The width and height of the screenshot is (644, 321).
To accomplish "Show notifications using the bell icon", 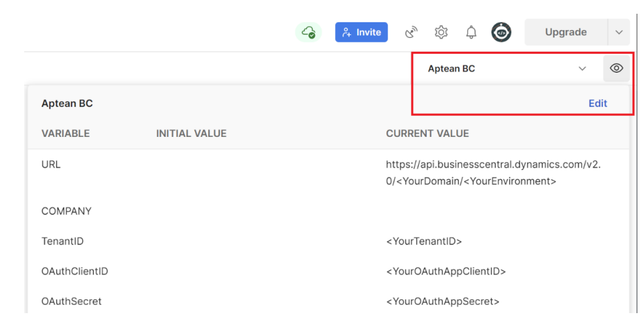I will (x=470, y=32).
